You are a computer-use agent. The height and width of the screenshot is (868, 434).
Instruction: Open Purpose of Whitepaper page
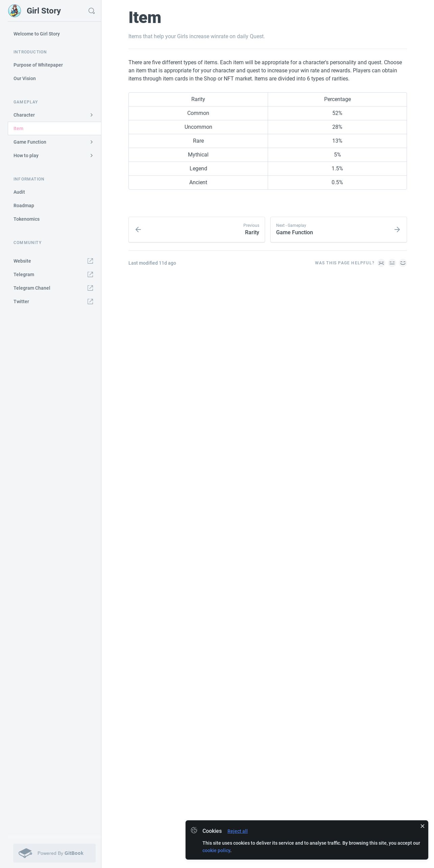click(54, 65)
